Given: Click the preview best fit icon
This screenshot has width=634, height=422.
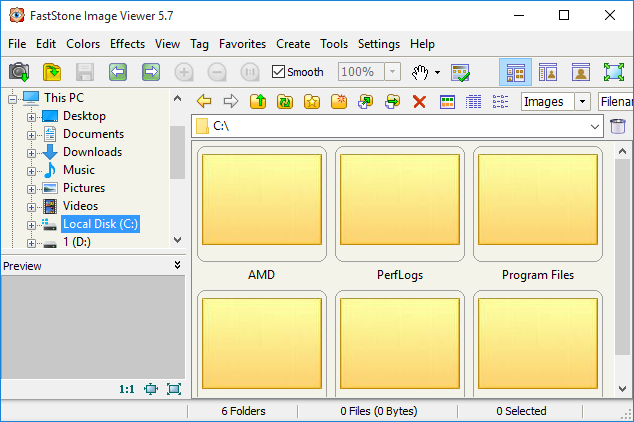Looking at the screenshot, I should [x=151, y=389].
